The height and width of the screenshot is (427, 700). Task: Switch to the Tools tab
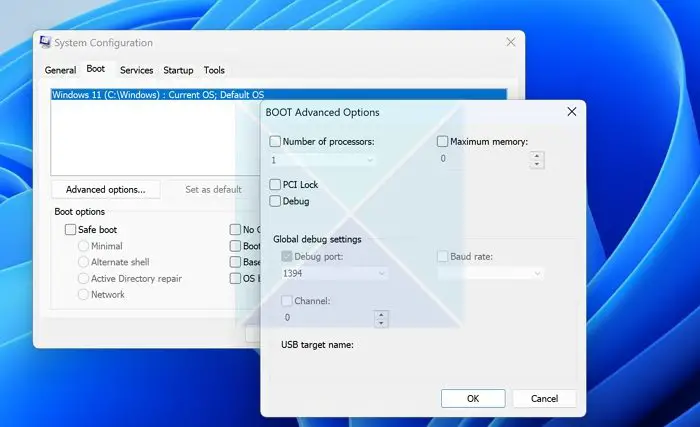[214, 70]
